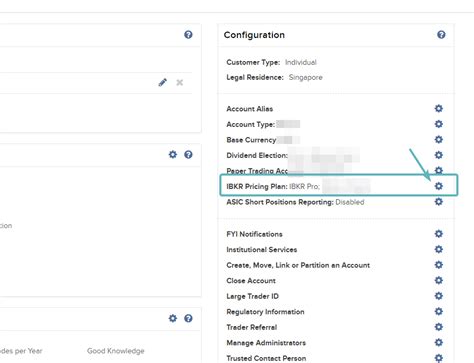Open the FYI Notifications settings gear
The height and width of the screenshot is (363, 474).
(x=439, y=234)
